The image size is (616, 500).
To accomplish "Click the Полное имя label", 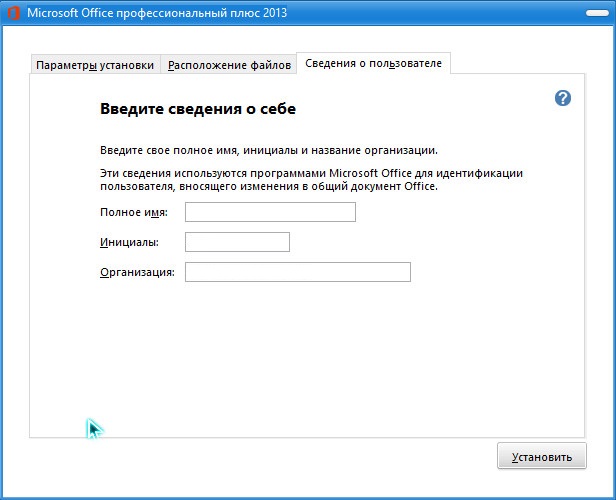I will click(134, 212).
